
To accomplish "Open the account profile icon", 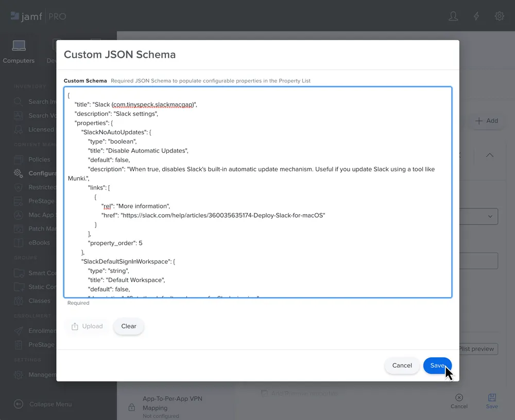I will [453, 16].
